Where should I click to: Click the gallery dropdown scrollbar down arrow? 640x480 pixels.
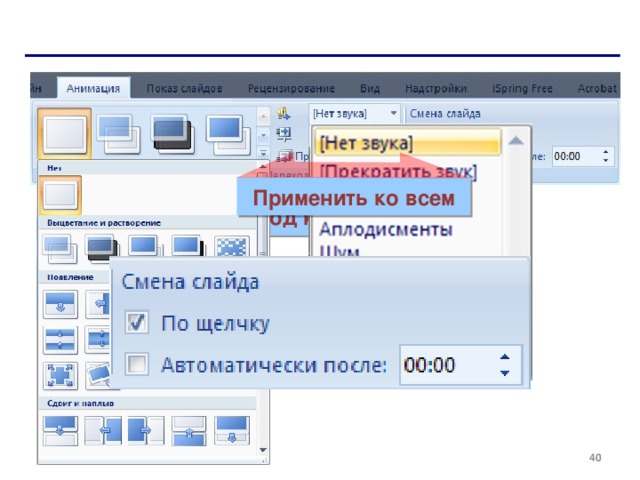pos(263,450)
